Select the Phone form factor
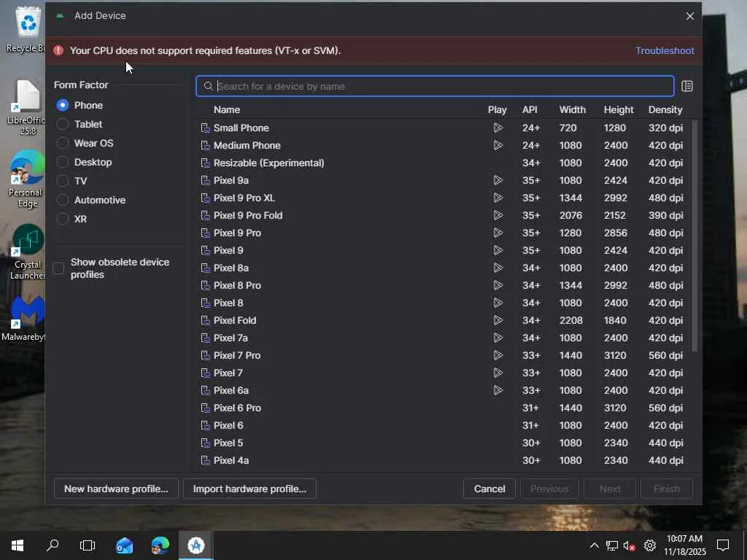747x560 pixels. click(x=63, y=105)
